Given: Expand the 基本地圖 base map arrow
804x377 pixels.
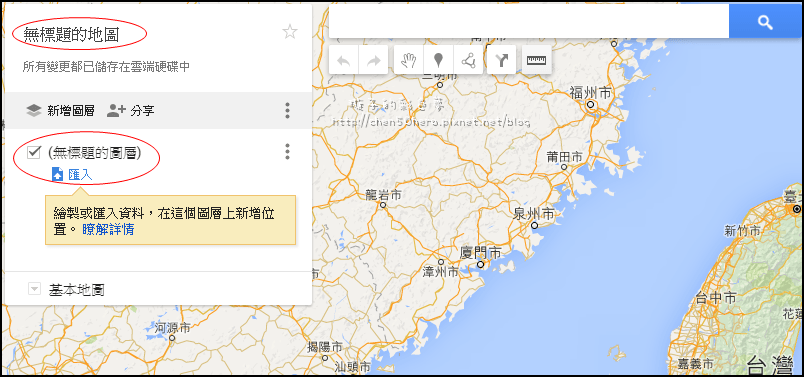Looking at the screenshot, I should point(34,289).
